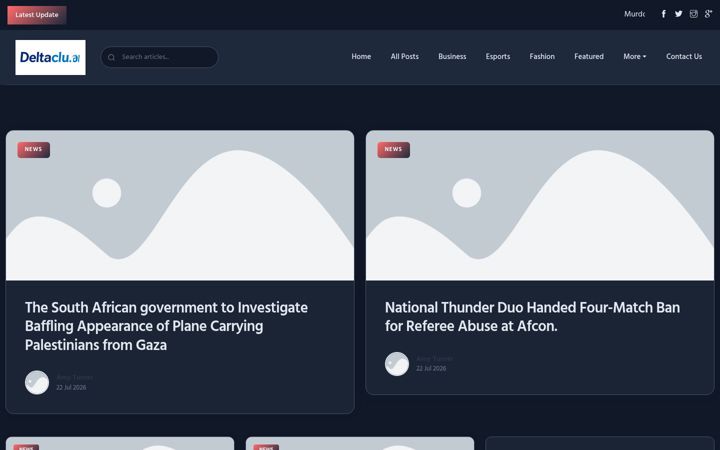Viewport: 720px width, 450px height.
Task: Open the Contact Us page
Action: point(684,56)
